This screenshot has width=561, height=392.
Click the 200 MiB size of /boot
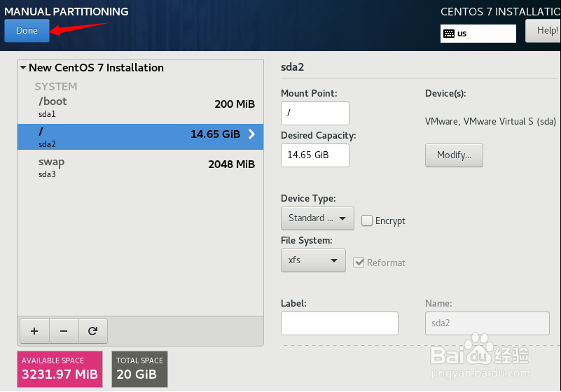point(235,104)
